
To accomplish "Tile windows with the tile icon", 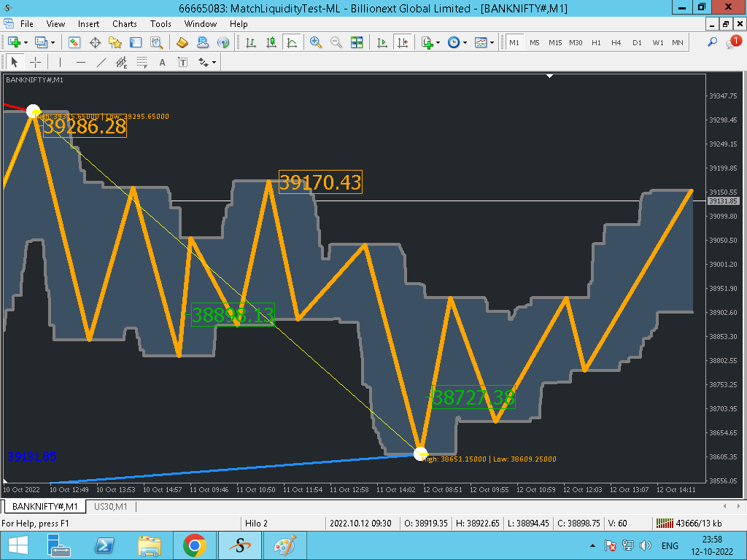I will click(x=356, y=42).
